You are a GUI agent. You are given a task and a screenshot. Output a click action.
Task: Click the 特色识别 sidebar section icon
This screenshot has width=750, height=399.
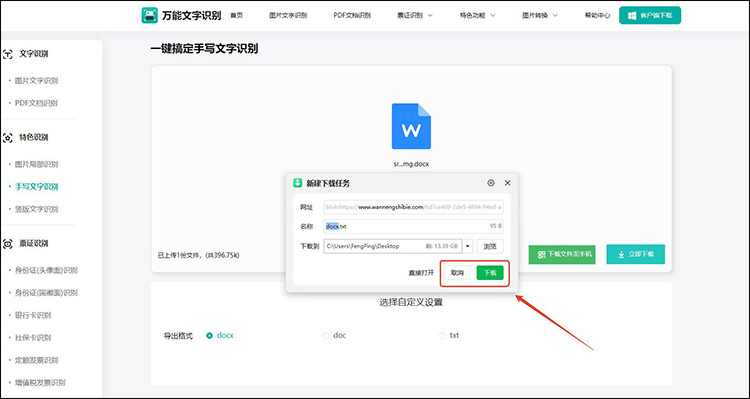click(7, 138)
